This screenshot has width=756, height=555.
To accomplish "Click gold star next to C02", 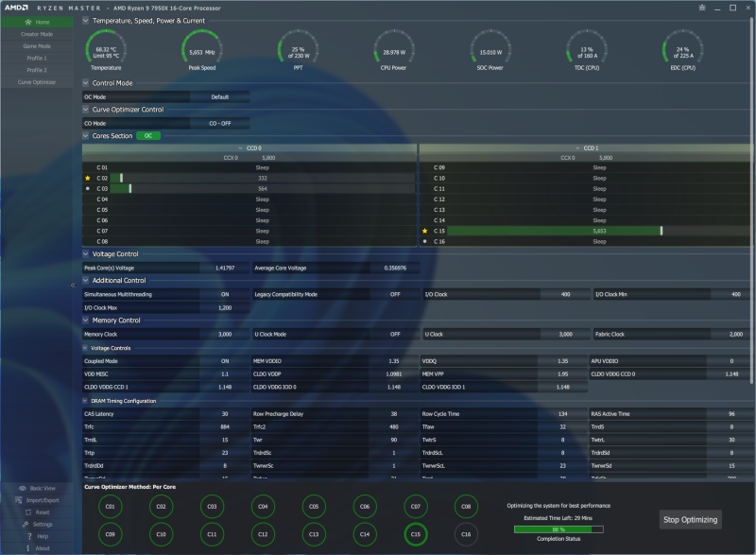I will click(87, 178).
